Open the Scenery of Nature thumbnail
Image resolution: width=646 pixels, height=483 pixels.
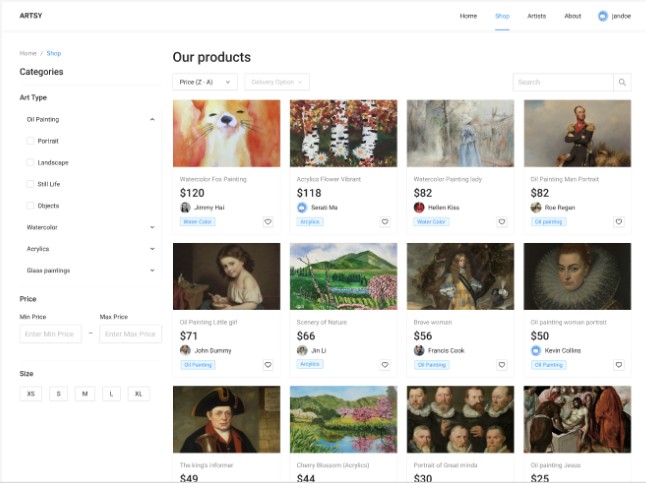[x=343, y=276]
